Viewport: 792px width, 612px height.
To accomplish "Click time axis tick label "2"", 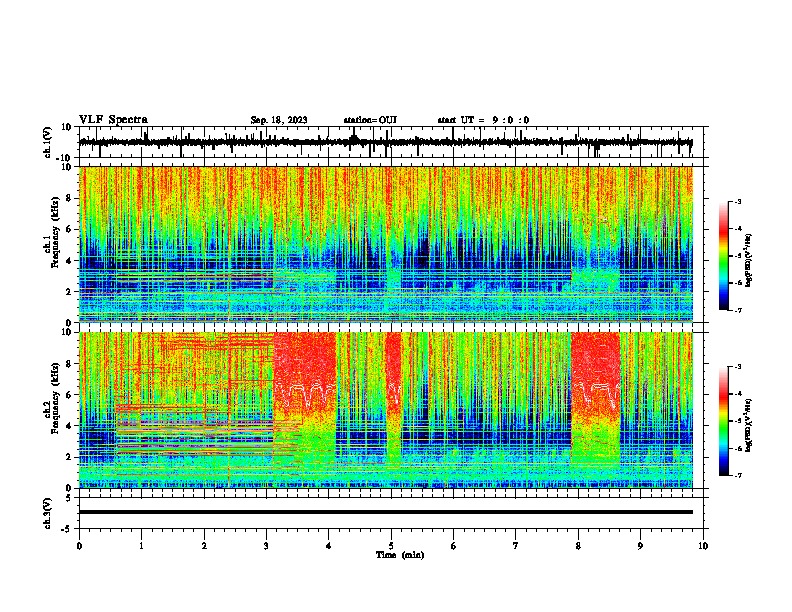I will click(204, 546).
